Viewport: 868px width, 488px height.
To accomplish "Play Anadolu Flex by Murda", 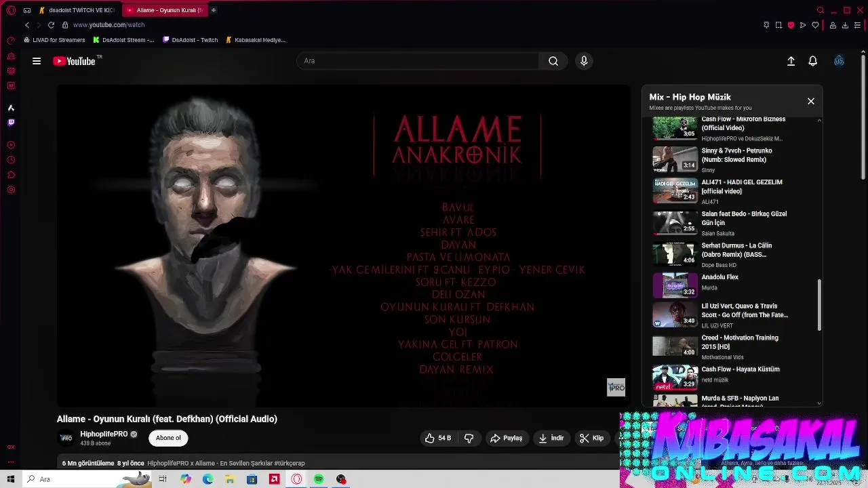I will (719, 285).
